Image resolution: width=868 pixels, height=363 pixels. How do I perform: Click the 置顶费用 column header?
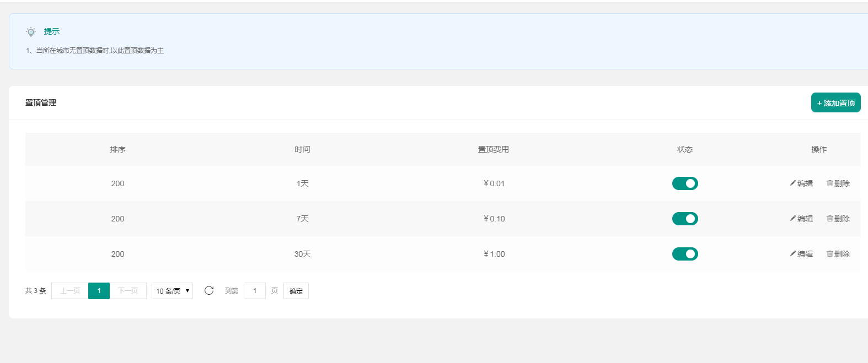tap(494, 149)
